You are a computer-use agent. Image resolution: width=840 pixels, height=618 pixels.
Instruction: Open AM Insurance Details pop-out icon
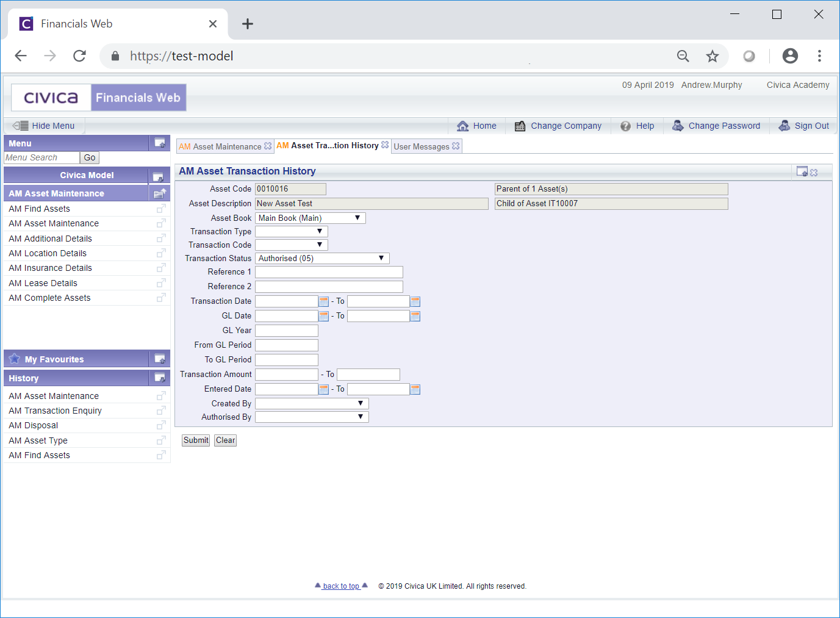tap(161, 268)
